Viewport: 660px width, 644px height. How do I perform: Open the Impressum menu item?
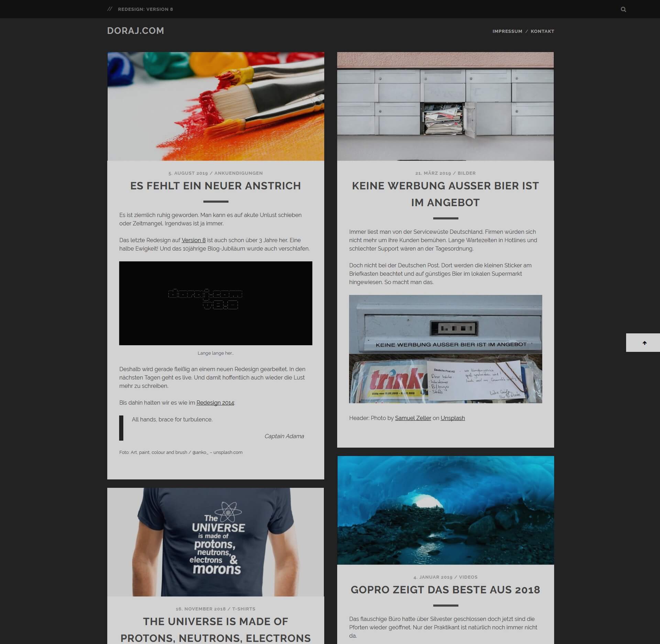click(x=507, y=31)
